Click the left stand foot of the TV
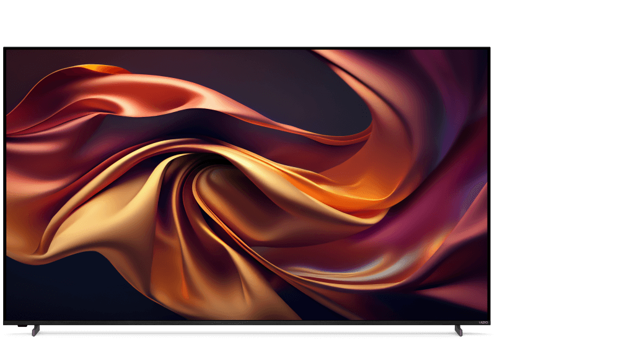 (36, 330)
